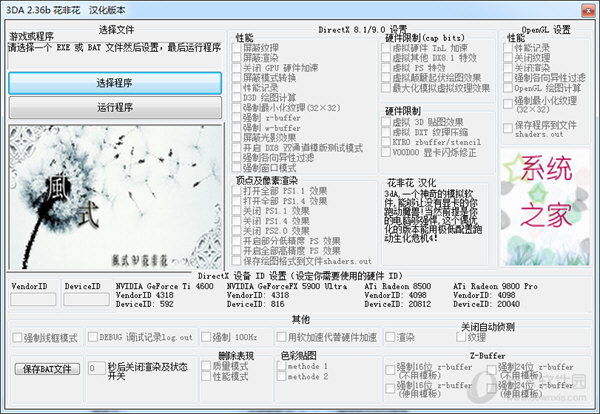This screenshot has width=600, height=414.
Task: Enable 用软加速代替硬件加速 checkbox
Action: 282,337
